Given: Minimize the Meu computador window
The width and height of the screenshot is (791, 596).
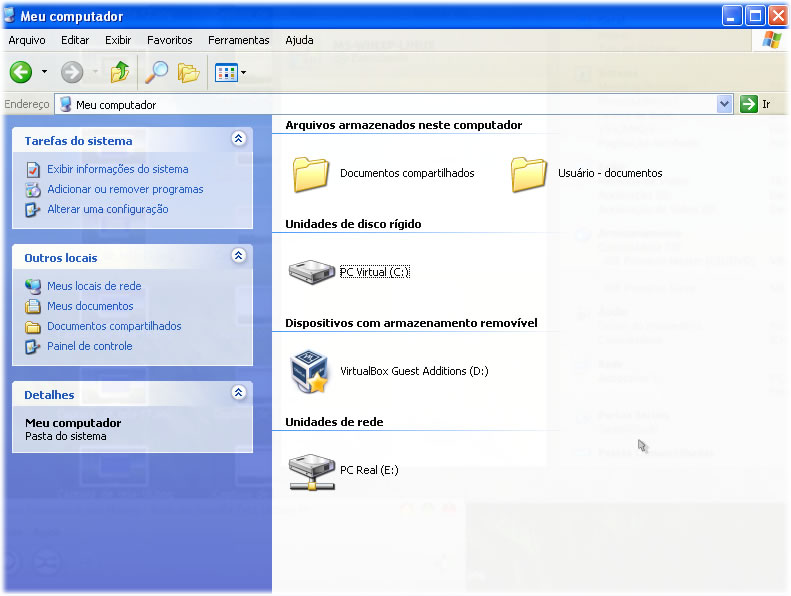Looking at the screenshot, I should (x=731, y=16).
